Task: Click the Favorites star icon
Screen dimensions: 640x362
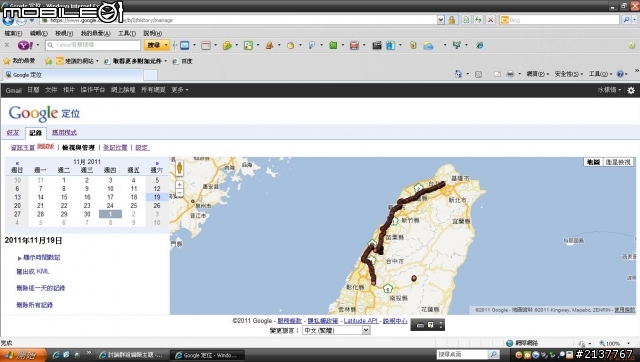Action: [x=7, y=61]
